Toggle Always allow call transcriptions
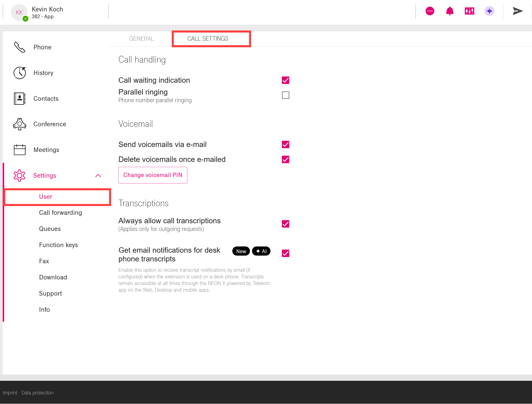 pyautogui.click(x=285, y=224)
